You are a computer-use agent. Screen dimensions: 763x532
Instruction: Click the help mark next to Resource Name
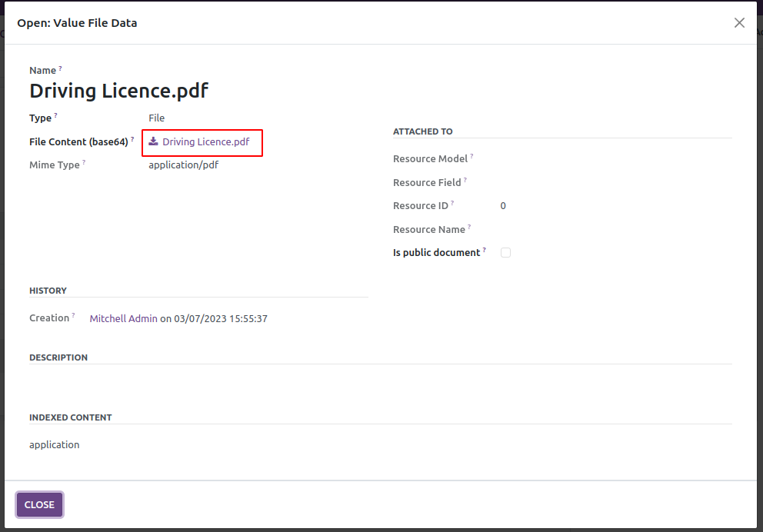click(469, 228)
